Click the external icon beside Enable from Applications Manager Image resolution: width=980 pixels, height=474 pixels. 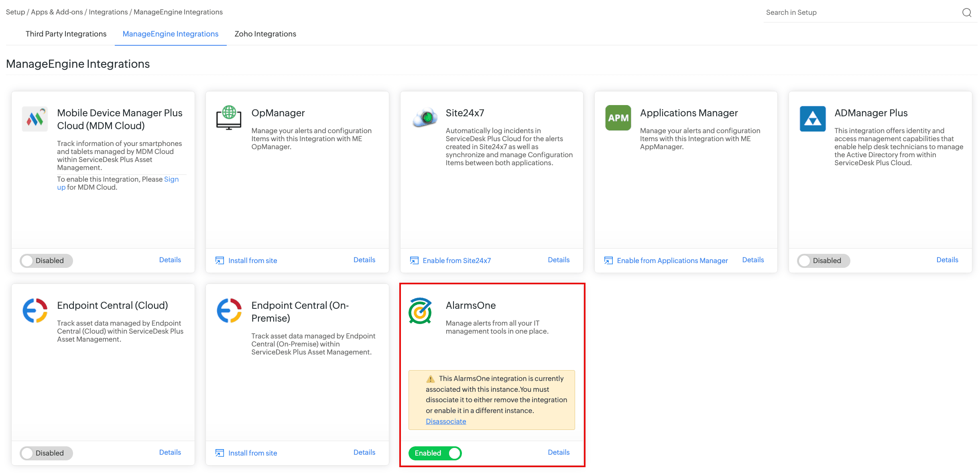[x=608, y=261]
